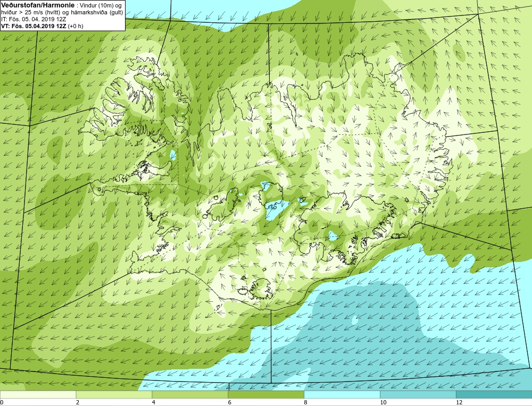Click the 4–6 m/s green legend color
Image resolution: width=532 pixels, height=406 pixels.
pyautogui.click(x=190, y=394)
